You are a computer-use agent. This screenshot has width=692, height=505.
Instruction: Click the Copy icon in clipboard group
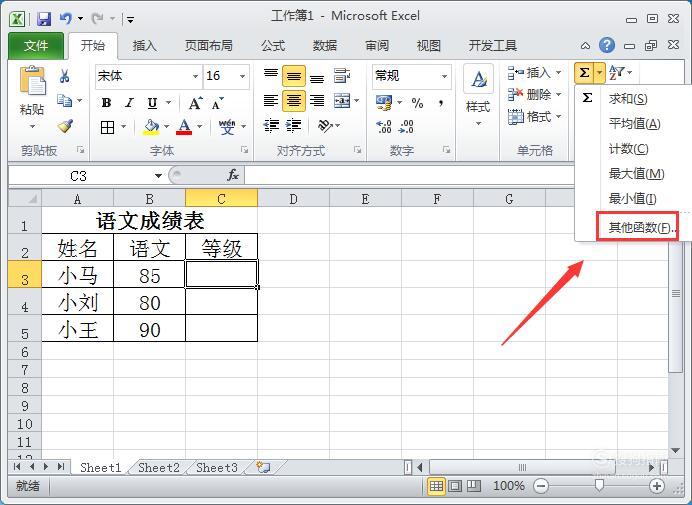[64, 101]
